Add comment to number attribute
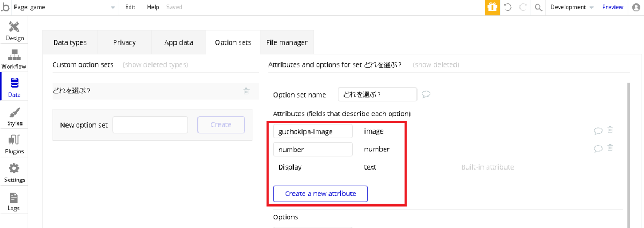 tap(598, 149)
